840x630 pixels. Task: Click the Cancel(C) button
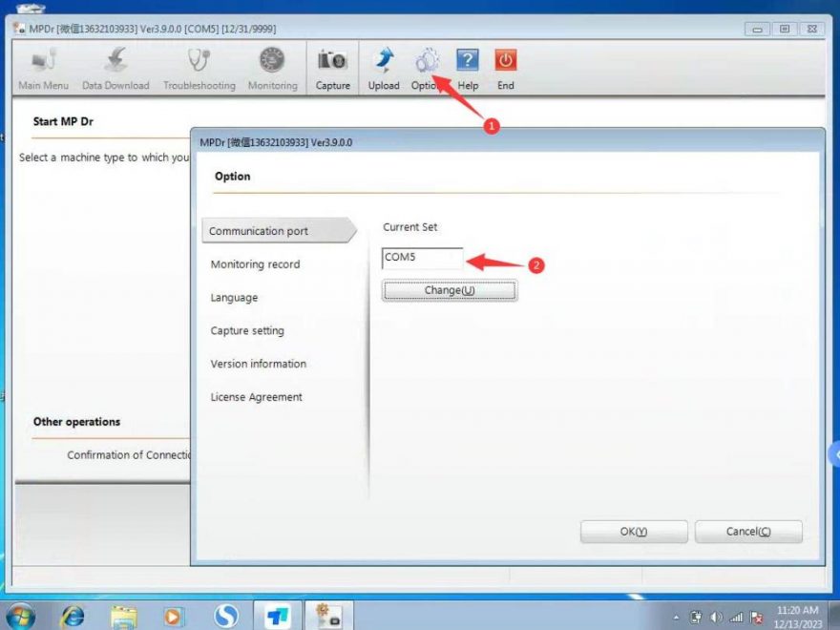click(748, 532)
